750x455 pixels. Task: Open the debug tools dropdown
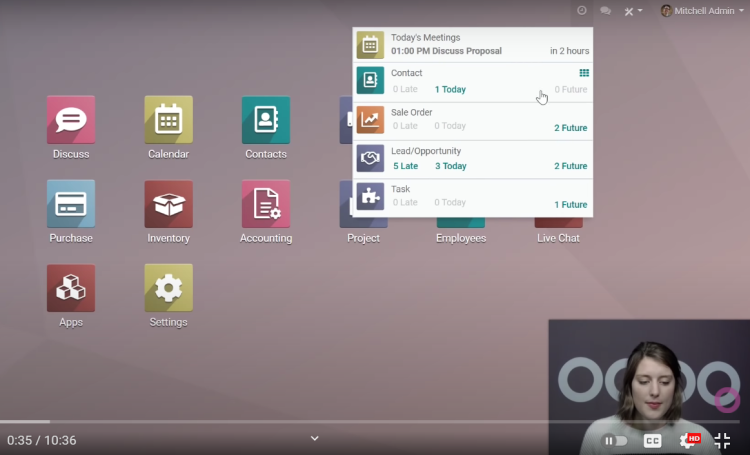[x=633, y=11]
